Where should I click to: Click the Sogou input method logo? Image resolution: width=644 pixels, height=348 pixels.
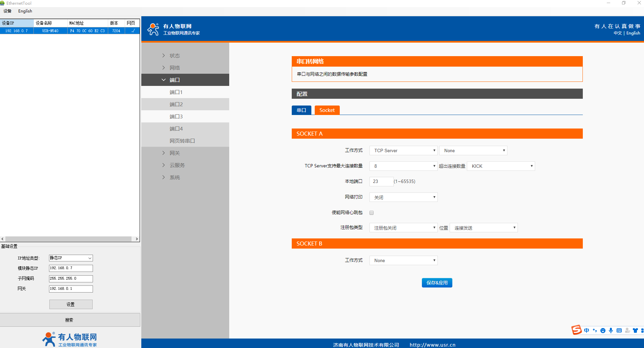[x=576, y=330]
